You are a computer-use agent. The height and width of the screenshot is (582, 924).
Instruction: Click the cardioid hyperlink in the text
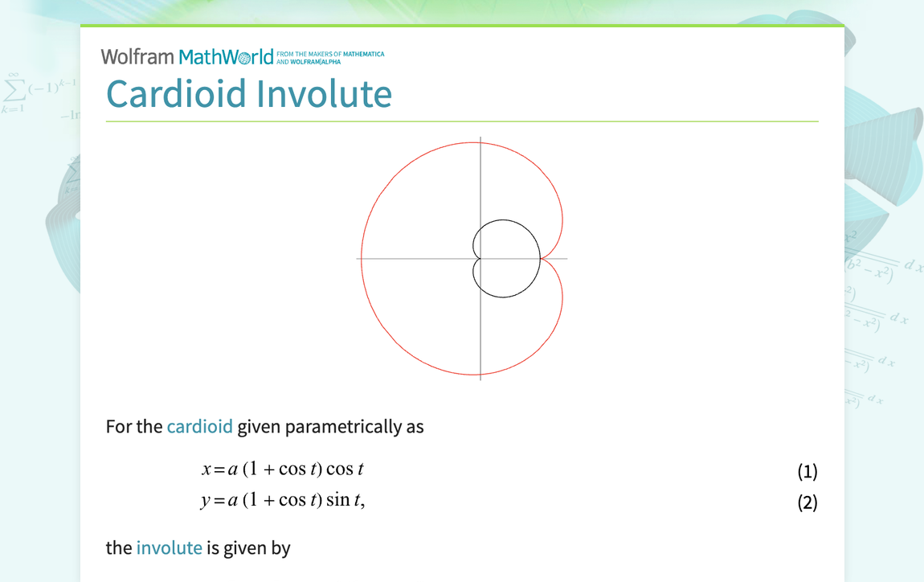(198, 427)
